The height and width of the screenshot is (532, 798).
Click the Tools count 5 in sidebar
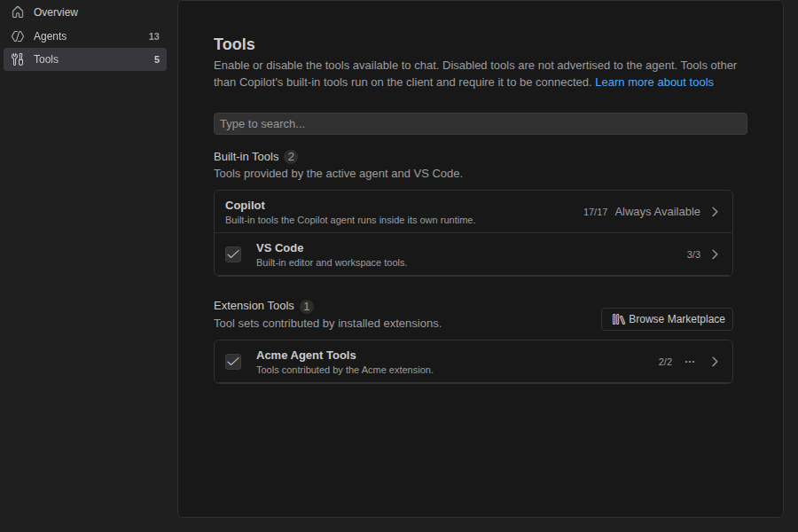click(157, 59)
